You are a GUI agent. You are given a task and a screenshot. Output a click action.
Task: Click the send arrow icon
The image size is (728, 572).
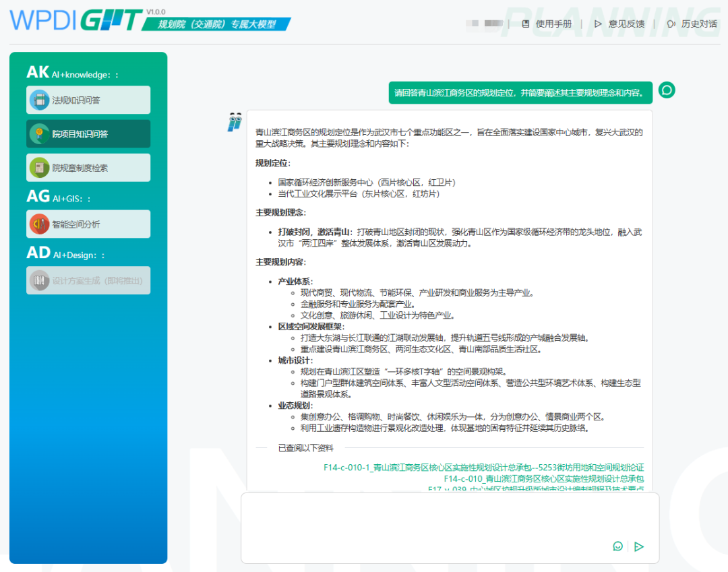639,546
